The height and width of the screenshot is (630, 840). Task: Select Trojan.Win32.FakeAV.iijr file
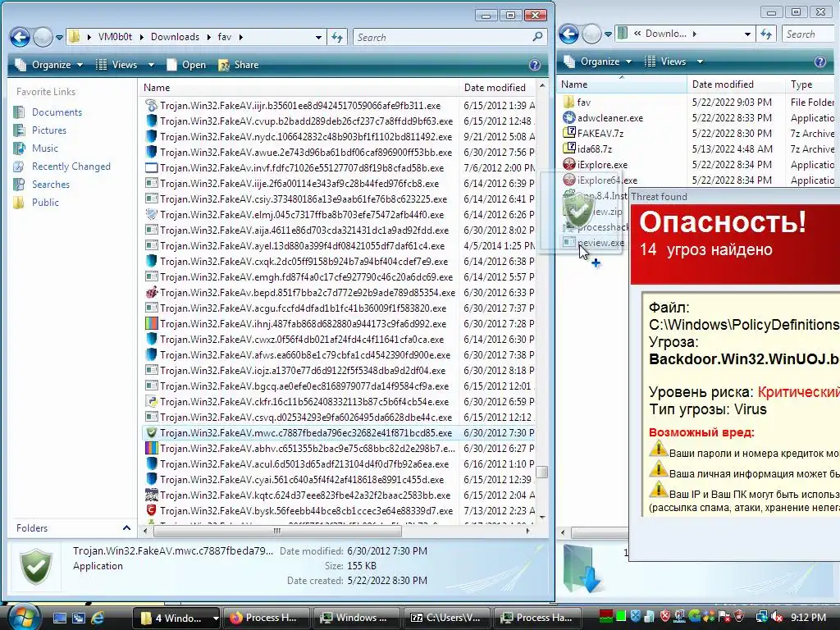300,106
